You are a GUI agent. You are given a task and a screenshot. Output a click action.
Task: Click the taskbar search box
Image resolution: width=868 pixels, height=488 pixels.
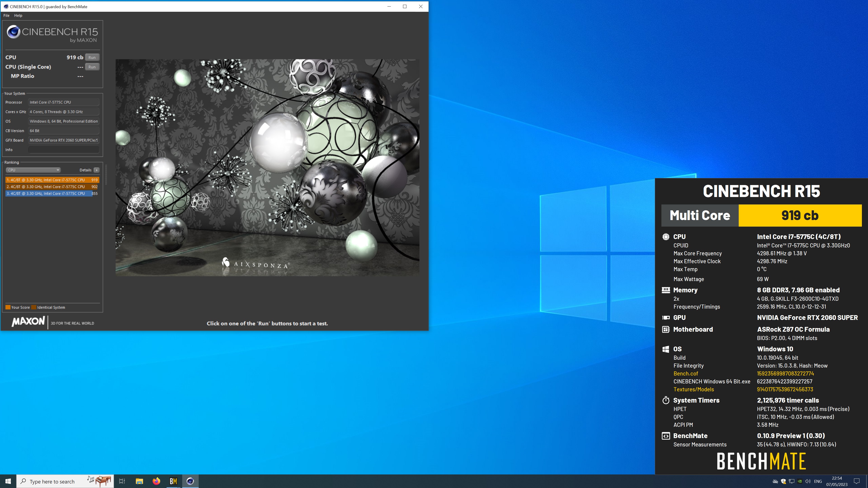(x=65, y=481)
